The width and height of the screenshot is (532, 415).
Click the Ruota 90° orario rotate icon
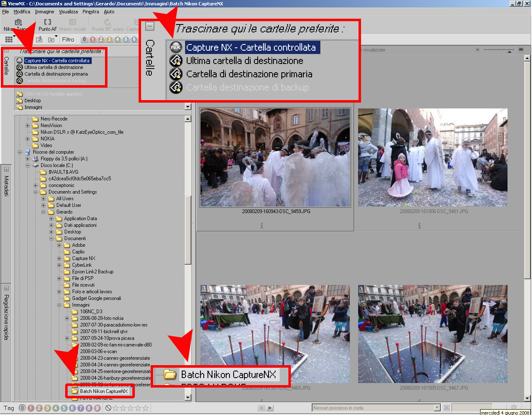point(107,22)
